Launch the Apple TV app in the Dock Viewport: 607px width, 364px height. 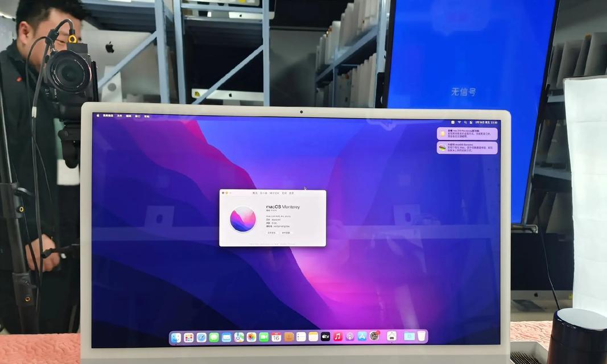coord(325,337)
